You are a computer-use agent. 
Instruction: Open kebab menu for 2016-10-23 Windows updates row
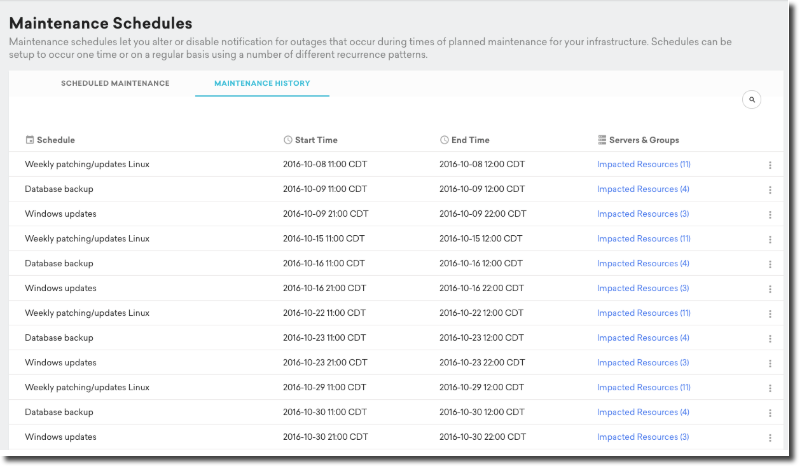(770, 363)
